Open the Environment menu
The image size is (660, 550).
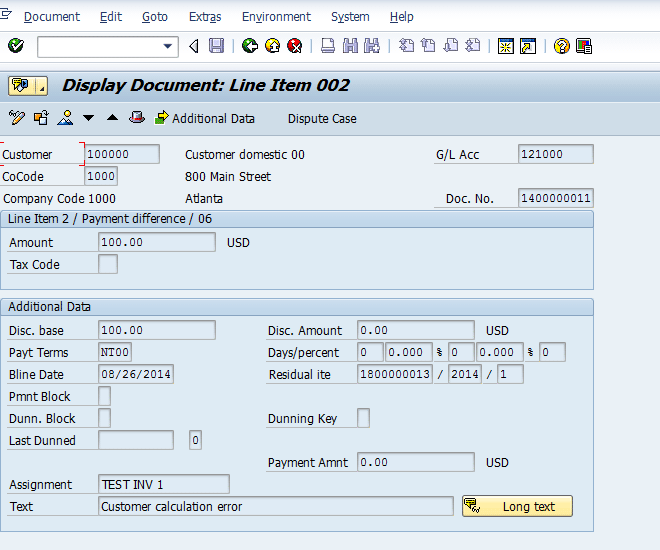(276, 17)
